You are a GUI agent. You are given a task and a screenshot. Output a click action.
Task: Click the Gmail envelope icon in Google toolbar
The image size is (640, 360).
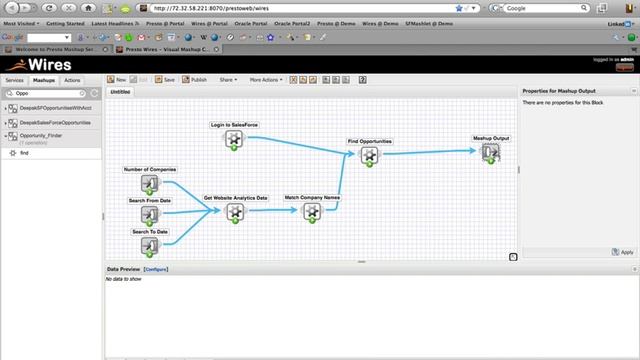141,38
